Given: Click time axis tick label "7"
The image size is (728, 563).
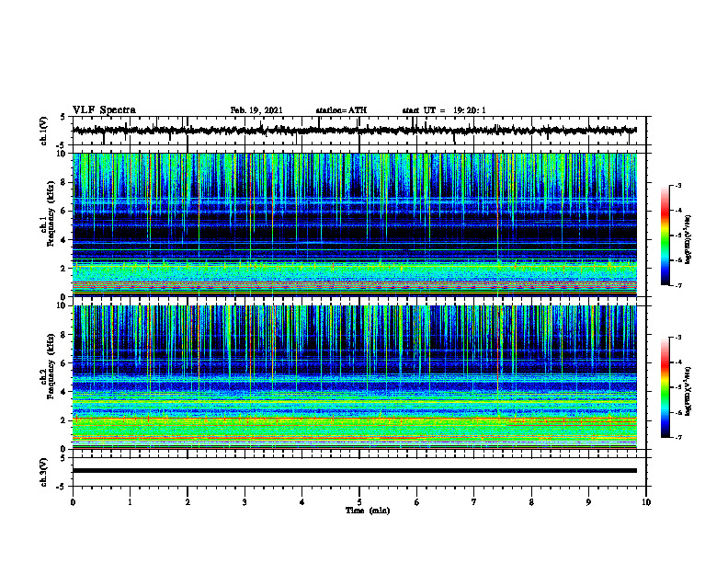Looking at the screenshot, I should 474,502.
